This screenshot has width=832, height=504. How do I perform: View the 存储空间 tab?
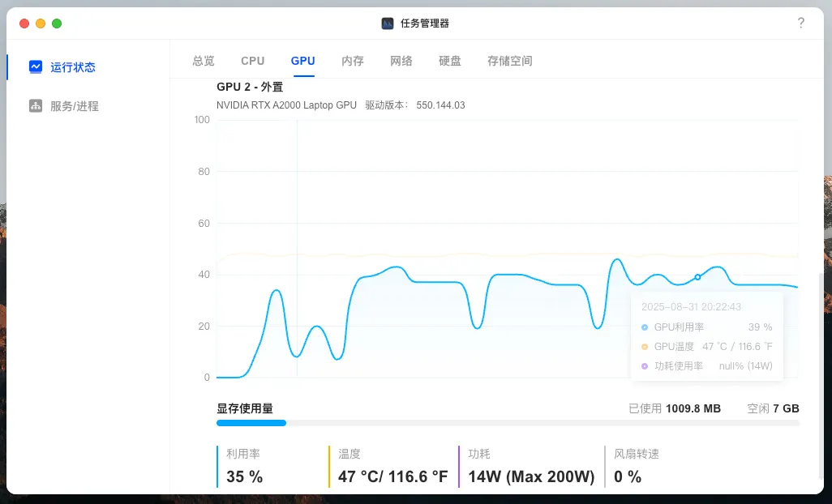pos(509,60)
